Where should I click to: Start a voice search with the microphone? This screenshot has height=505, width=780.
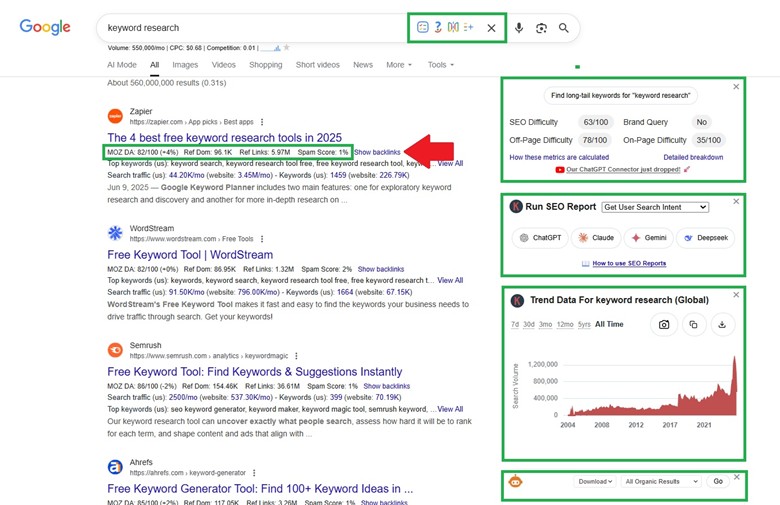tap(518, 28)
